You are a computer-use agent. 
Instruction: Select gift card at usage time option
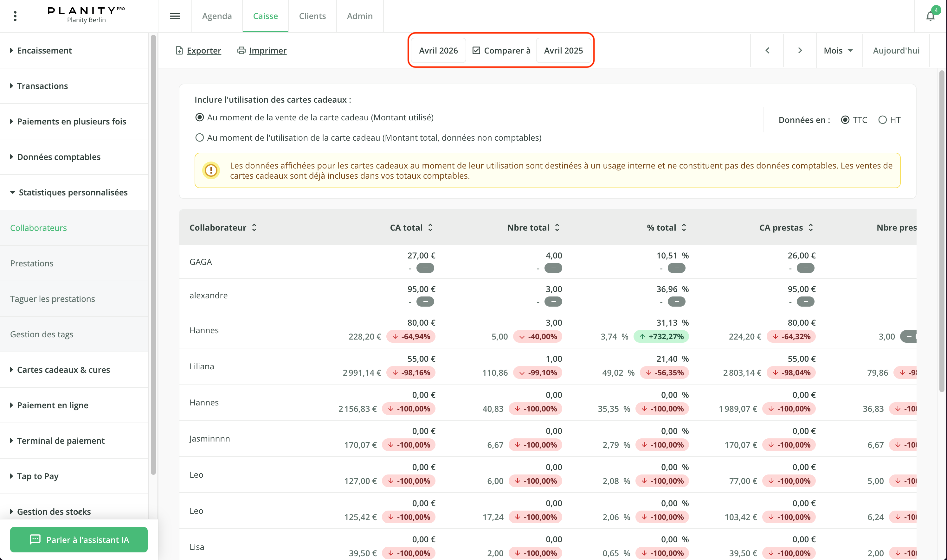(199, 138)
